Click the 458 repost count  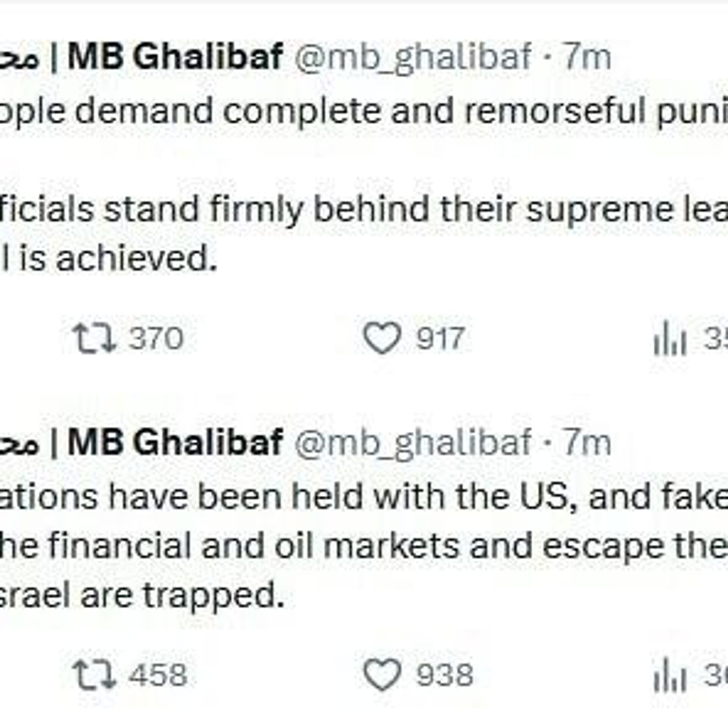(x=158, y=675)
